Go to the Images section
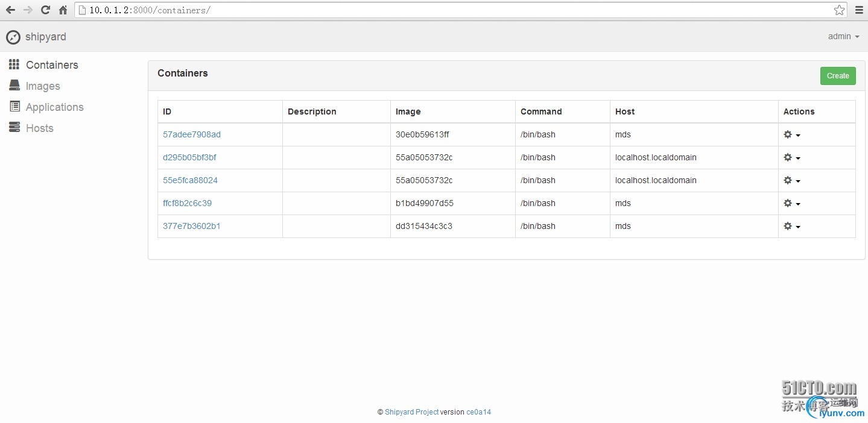This screenshot has height=423, width=868. [x=43, y=86]
